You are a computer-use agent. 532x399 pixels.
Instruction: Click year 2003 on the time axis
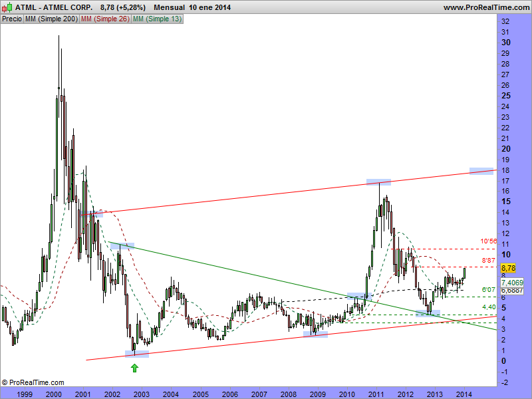(x=142, y=394)
